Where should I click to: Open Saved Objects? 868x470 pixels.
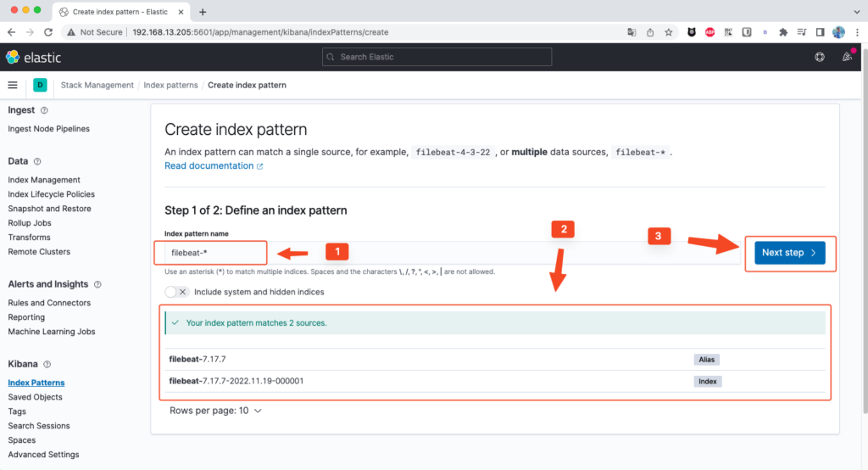pos(35,397)
